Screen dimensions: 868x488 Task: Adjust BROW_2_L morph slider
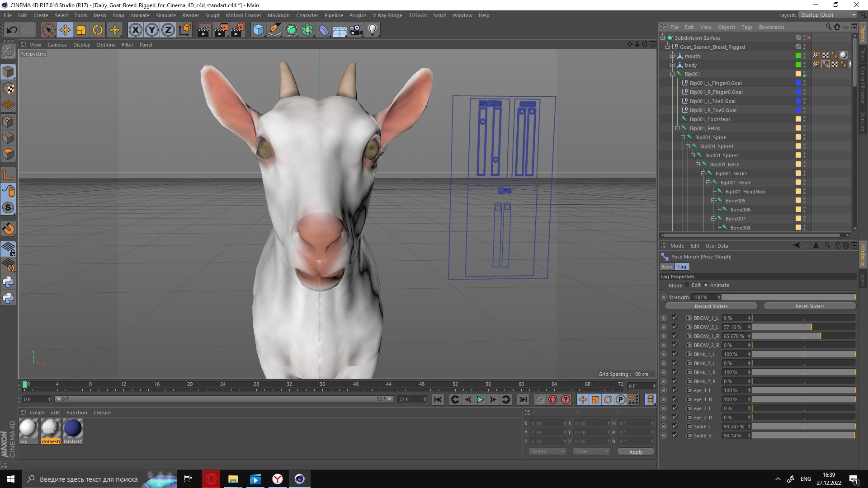[803, 327]
